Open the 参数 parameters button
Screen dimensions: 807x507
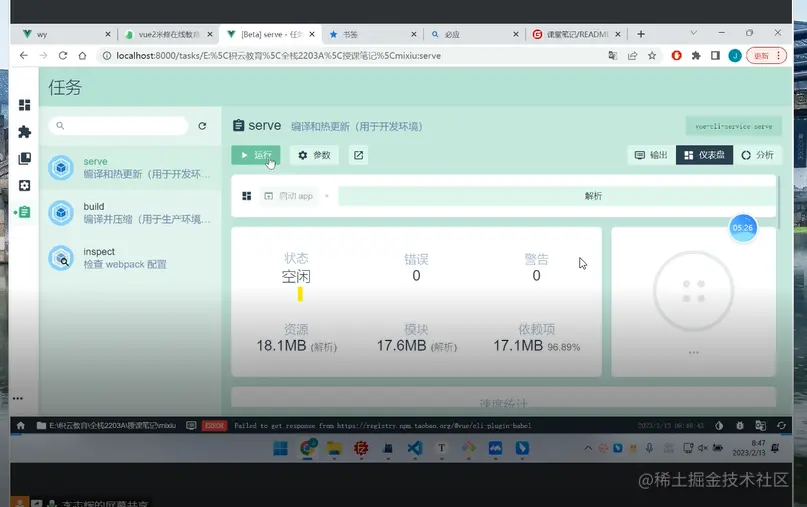click(x=314, y=155)
